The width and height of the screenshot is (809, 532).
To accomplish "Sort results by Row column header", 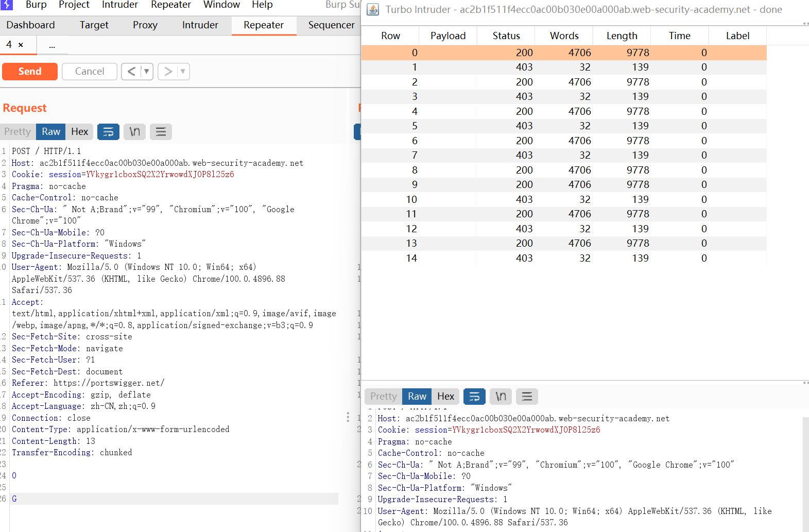I will tap(390, 36).
